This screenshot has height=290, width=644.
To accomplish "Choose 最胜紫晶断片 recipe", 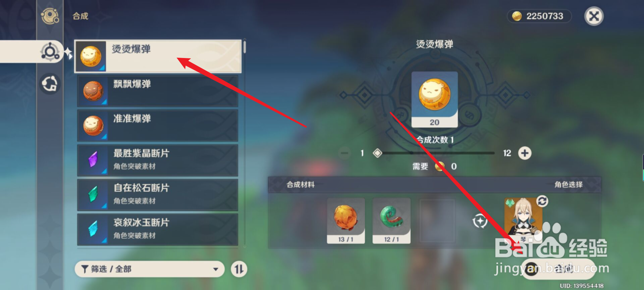I will click(x=158, y=160).
